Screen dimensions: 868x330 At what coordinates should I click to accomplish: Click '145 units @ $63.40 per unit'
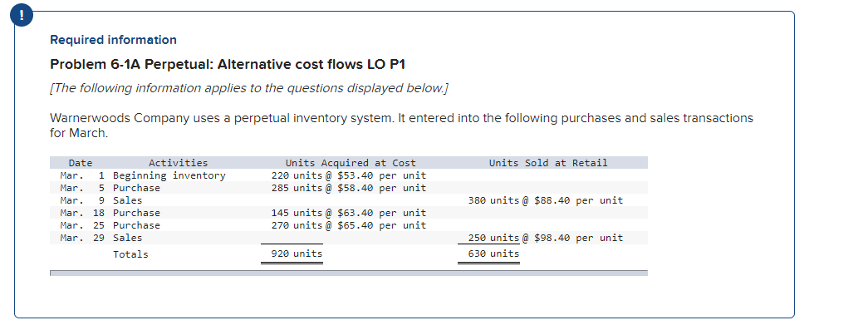pos(349,213)
